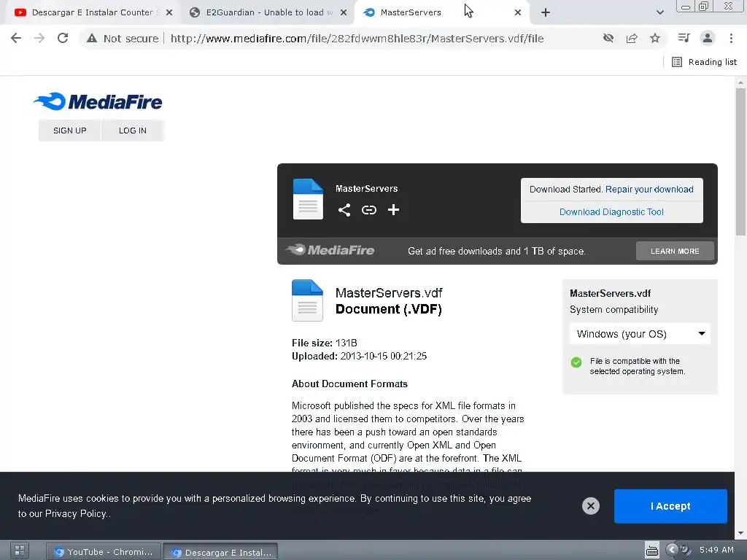Viewport: 747px width, 560px height.
Task: Share this page via toolbar icon
Action: [x=632, y=38]
